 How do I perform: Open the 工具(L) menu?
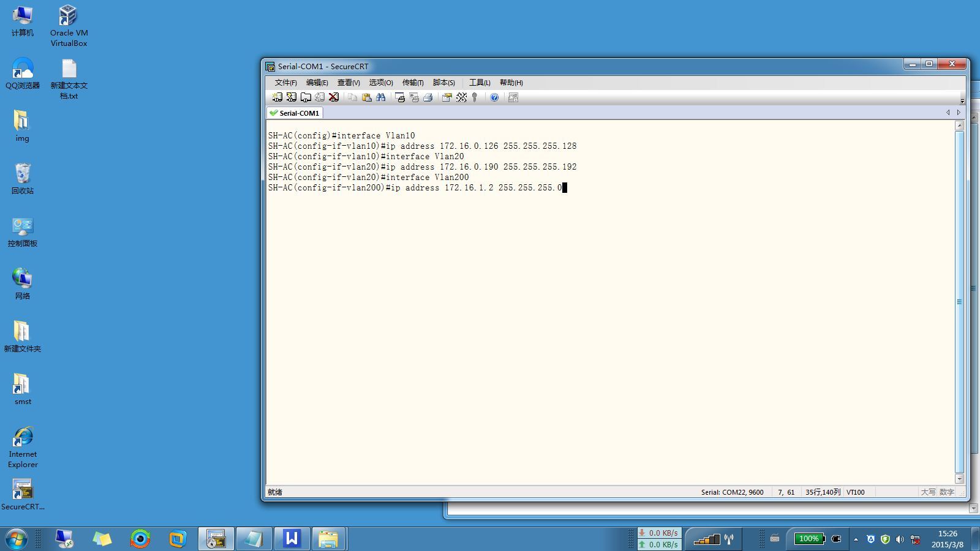click(480, 83)
